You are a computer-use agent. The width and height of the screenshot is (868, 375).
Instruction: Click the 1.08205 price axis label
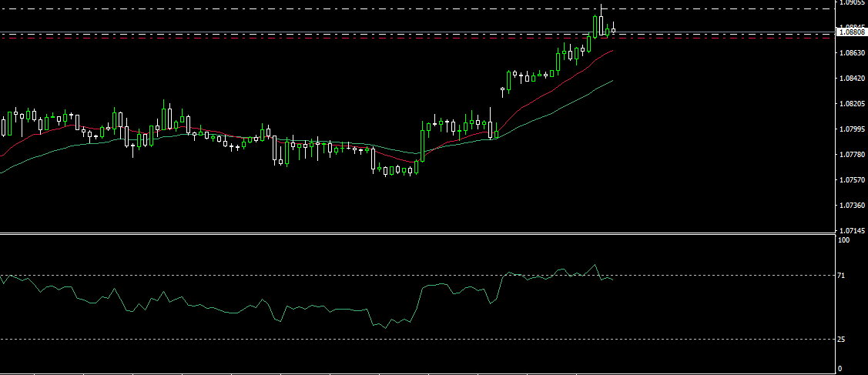click(x=852, y=104)
